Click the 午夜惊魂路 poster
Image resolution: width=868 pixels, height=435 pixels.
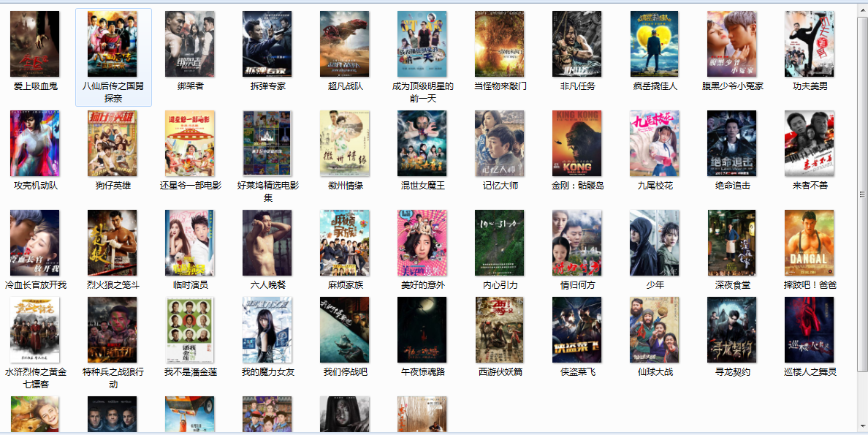422,330
